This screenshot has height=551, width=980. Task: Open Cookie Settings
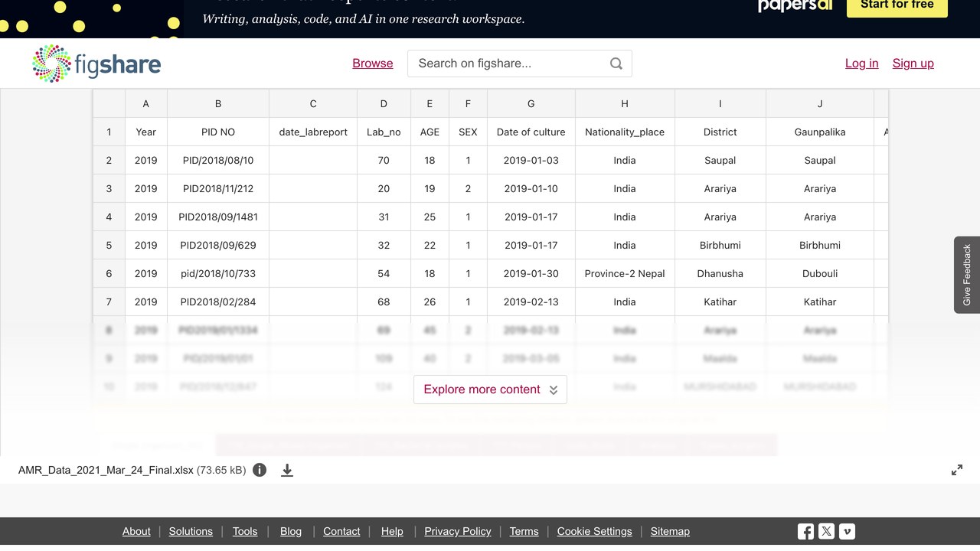(595, 531)
